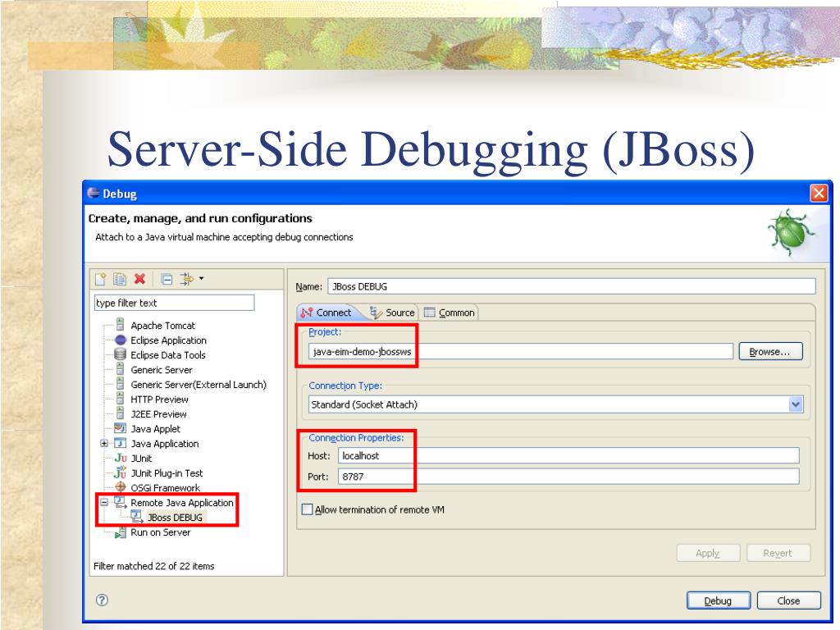Select J2EE Preview in the tree
This screenshot has height=630, width=840.
pyautogui.click(x=159, y=414)
